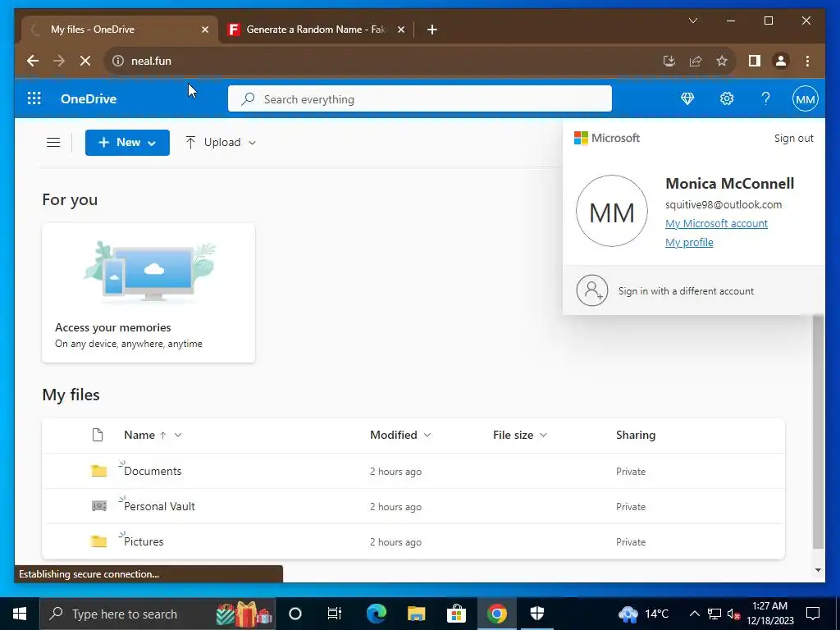Viewport: 840px width, 630px height.
Task: Open a new browser tab
Action: coord(432,30)
